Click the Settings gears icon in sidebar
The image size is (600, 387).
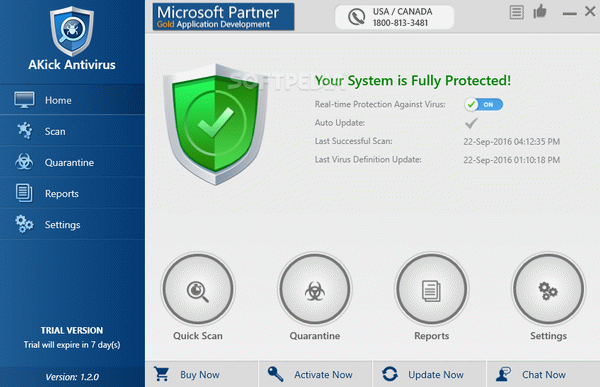[24, 224]
